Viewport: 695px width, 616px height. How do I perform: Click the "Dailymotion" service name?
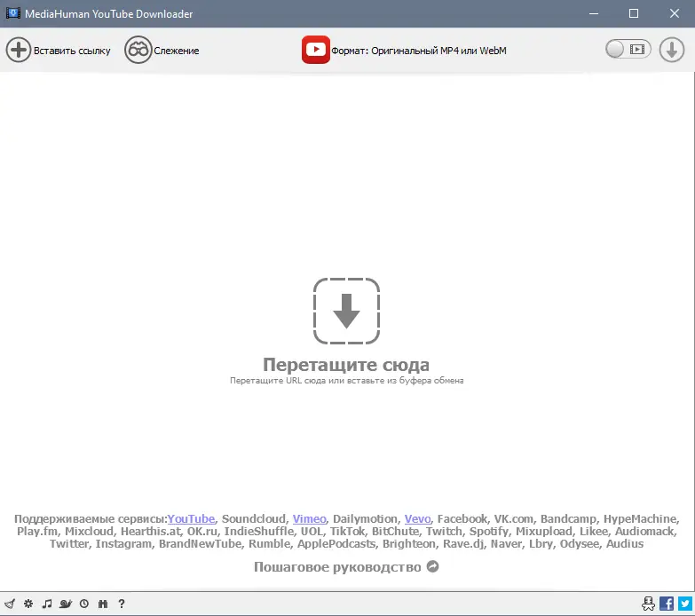[365, 518]
